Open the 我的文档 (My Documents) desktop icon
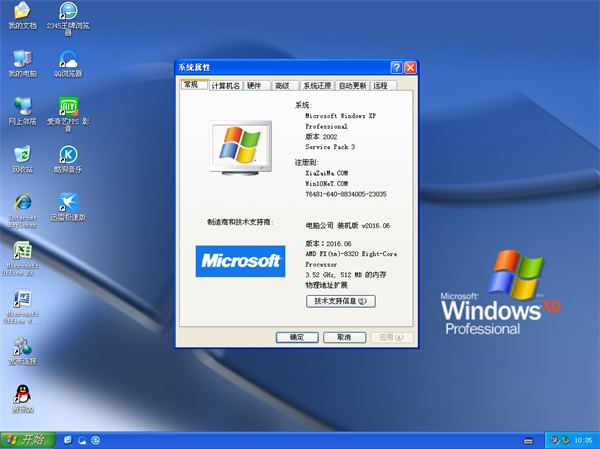 22,12
